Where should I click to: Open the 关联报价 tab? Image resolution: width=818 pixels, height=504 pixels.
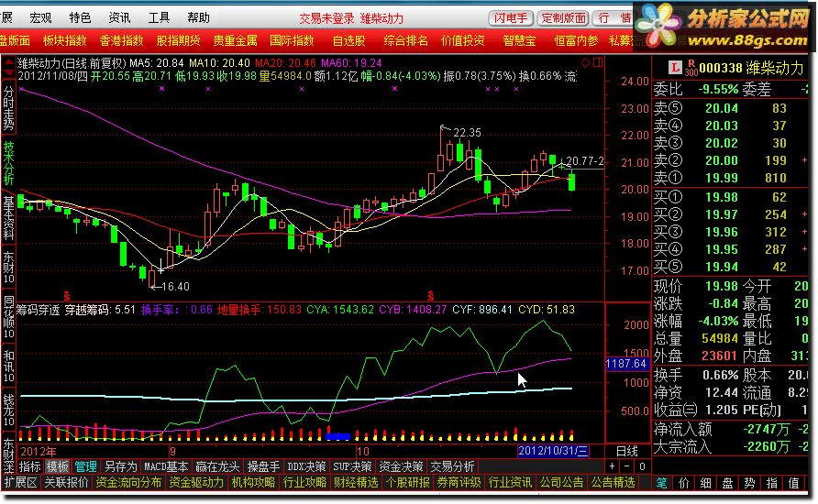66,483
